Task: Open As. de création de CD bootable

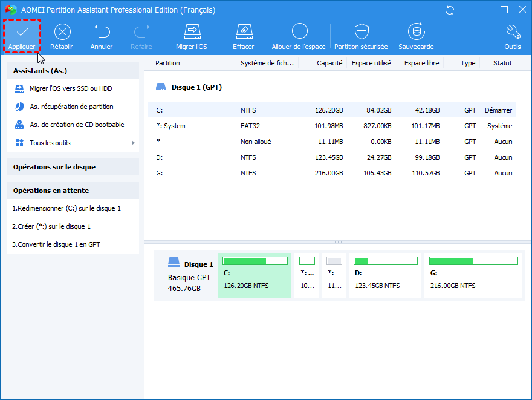Action: pyautogui.click(x=77, y=125)
